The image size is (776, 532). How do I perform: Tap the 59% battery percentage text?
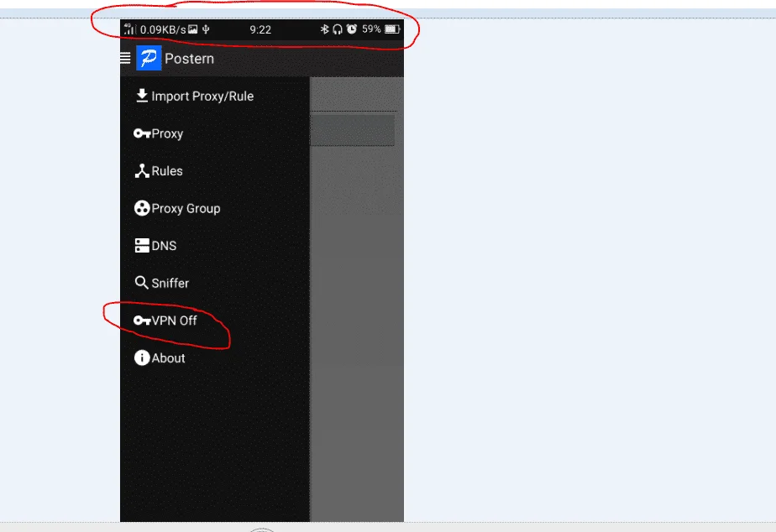point(371,29)
